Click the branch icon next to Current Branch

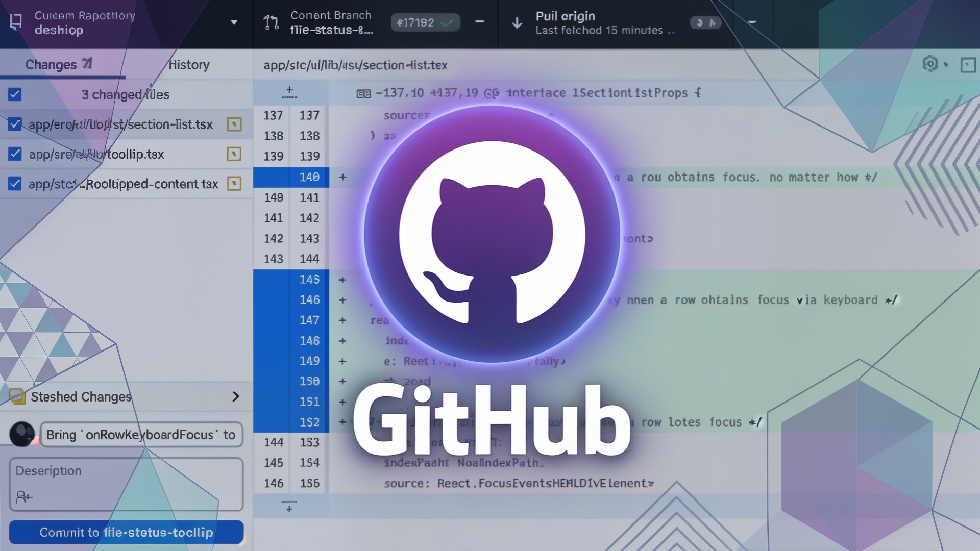click(x=271, y=22)
